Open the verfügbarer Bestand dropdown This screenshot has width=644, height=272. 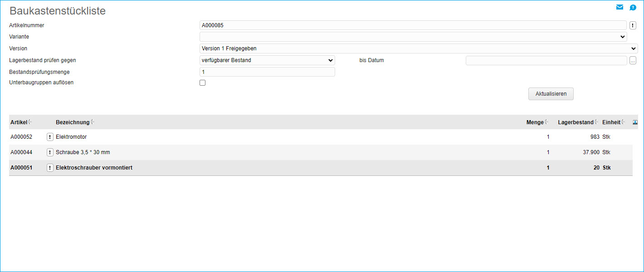point(267,60)
